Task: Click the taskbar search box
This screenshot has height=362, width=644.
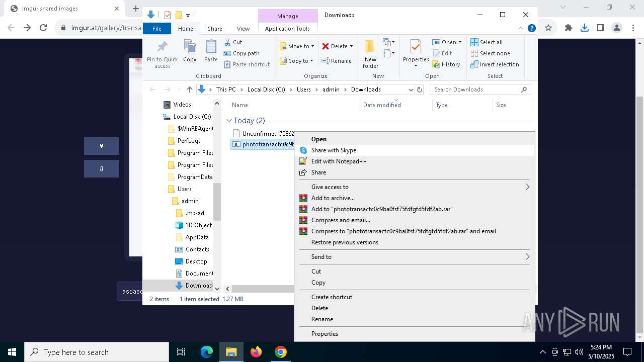Action: [x=97, y=352]
